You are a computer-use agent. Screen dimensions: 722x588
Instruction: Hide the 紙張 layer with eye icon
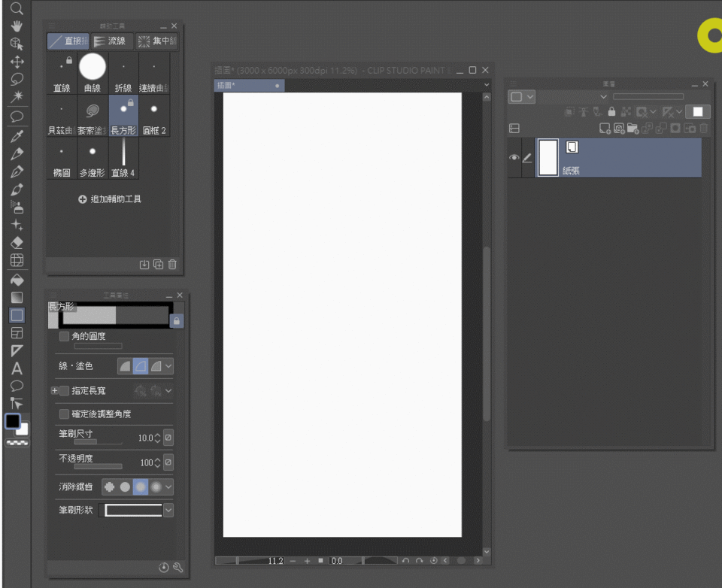[x=514, y=158]
